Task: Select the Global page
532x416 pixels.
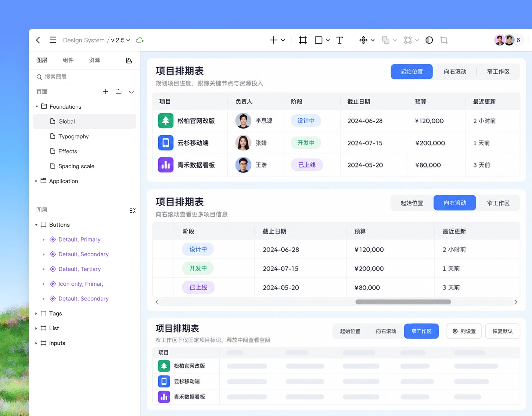Action: pos(84,121)
